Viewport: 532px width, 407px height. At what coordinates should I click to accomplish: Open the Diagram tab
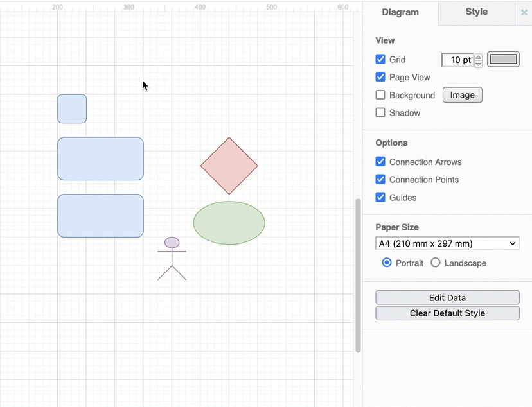point(400,12)
